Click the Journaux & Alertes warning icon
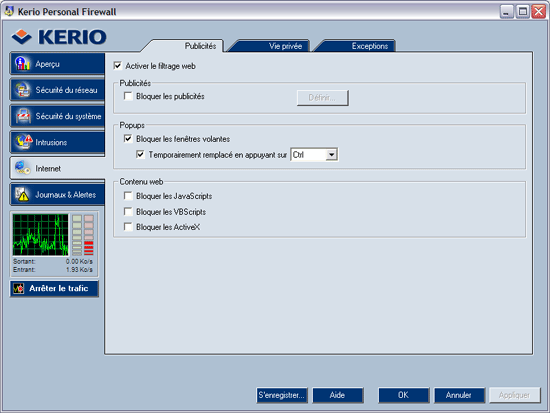This screenshot has width=550, height=413. tap(22, 194)
